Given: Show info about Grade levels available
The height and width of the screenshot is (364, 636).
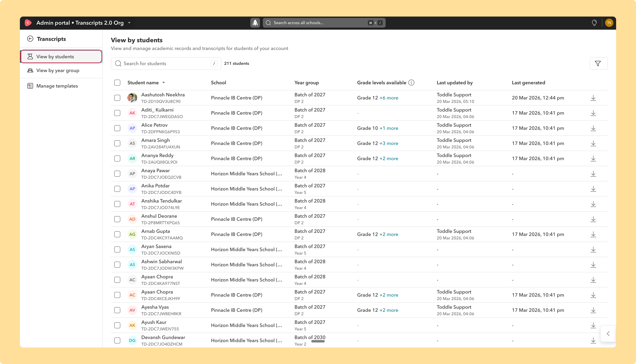Looking at the screenshot, I should [411, 83].
